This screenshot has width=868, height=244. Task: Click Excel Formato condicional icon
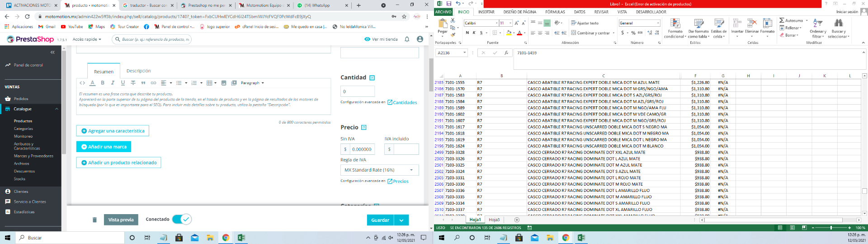[x=675, y=28]
